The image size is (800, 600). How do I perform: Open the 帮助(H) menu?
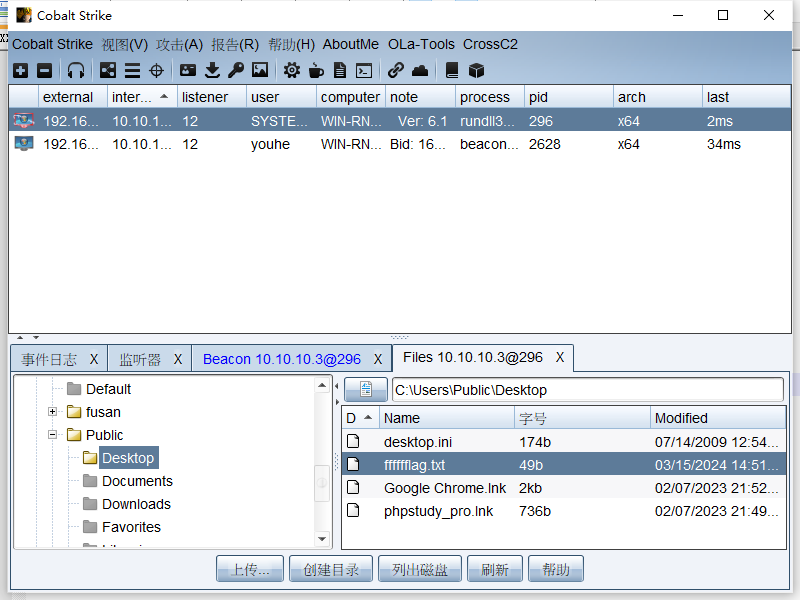(291, 44)
